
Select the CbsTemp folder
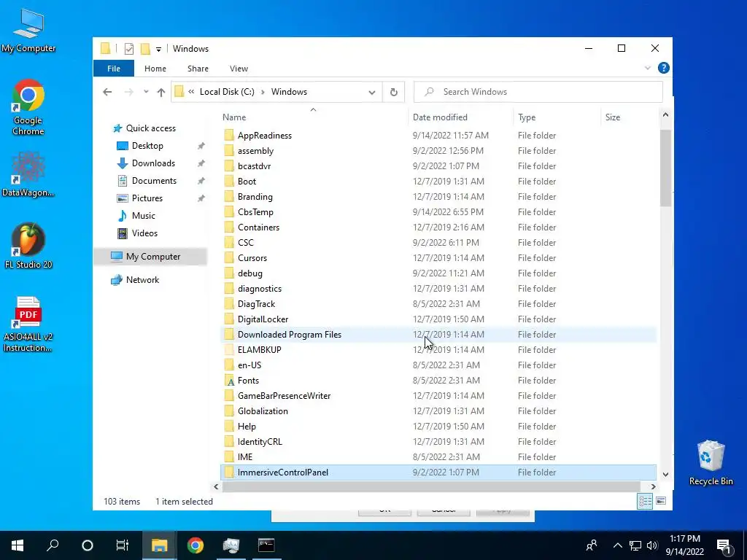pos(438,212)
